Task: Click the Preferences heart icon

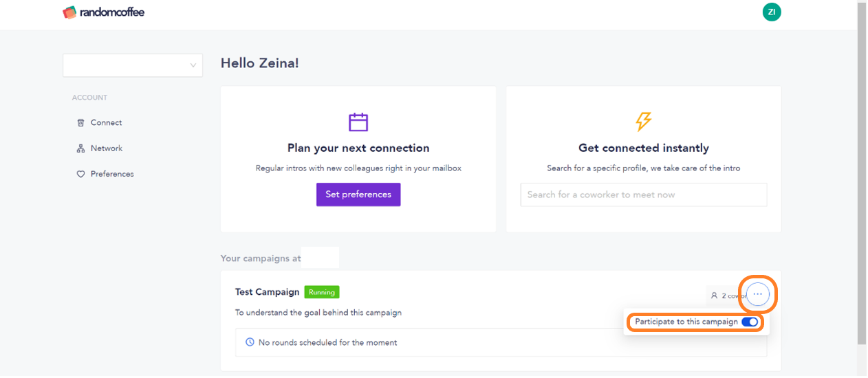Action: (x=80, y=175)
